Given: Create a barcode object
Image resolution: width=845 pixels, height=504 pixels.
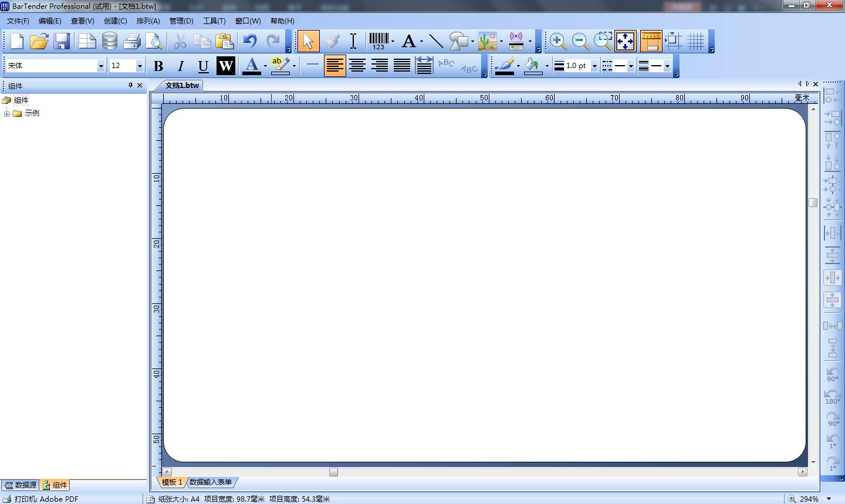Looking at the screenshot, I should coord(378,41).
